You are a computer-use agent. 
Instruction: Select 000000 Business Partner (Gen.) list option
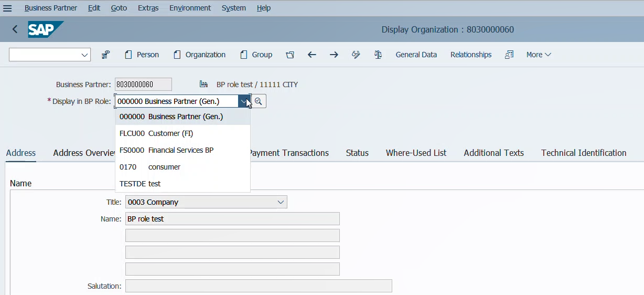pyautogui.click(x=183, y=117)
